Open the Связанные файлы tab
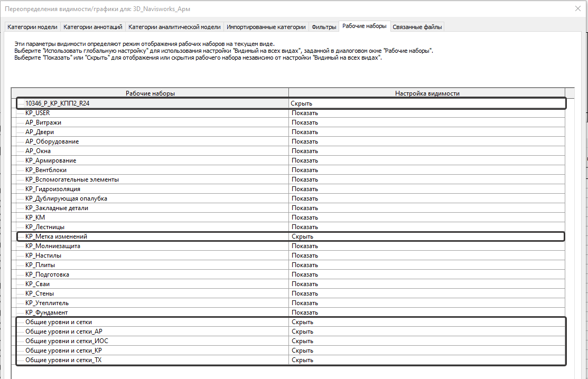Screen dimensions: 588x379 click(x=417, y=27)
